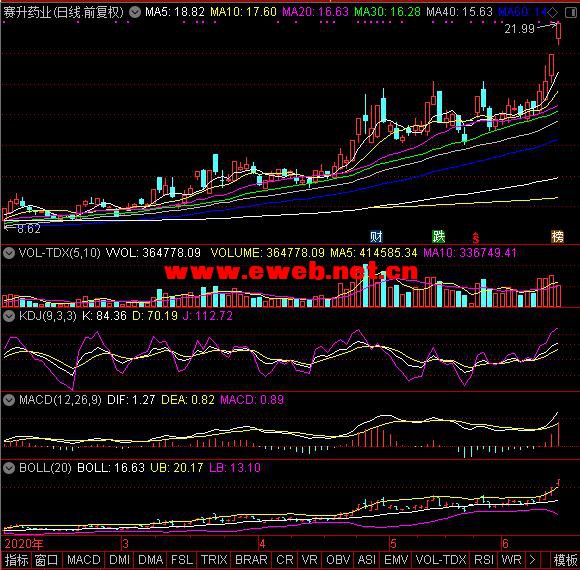Click the diamond icon at top right
The height and width of the screenshot is (570, 580).
point(553,13)
